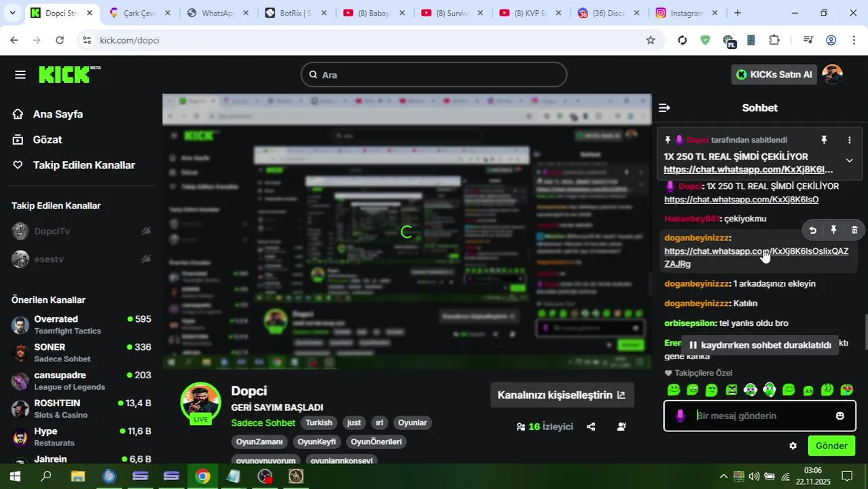Image resolution: width=868 pixels, height=489 pixels.
Task: Click Kanalınızı kişiselleştirin button
Action: click(562, 395)
